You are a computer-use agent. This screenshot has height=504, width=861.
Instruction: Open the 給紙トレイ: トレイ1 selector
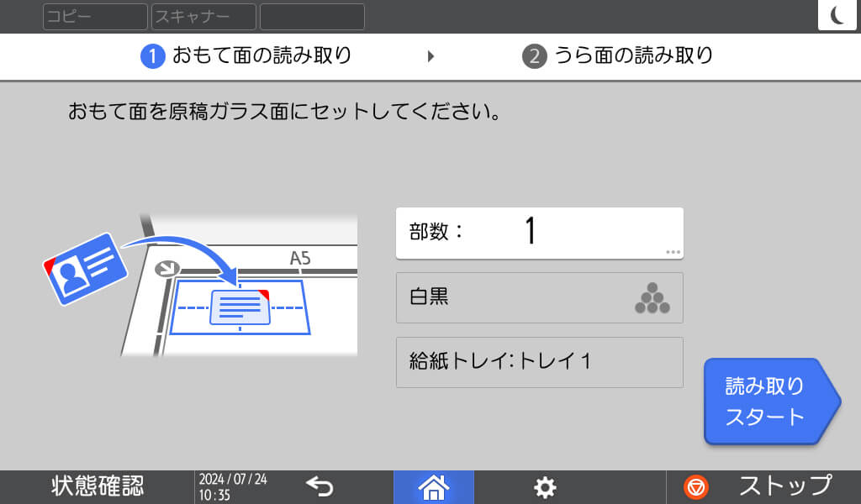pos(539,362)
